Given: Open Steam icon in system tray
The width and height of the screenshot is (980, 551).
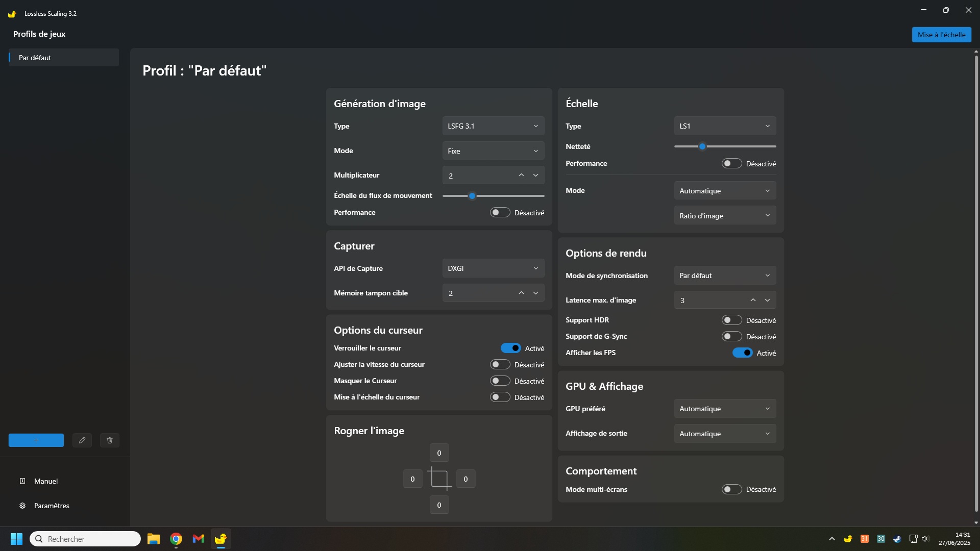Looking at the screenshot, I should pyautogui.click(x=897, y=539).
